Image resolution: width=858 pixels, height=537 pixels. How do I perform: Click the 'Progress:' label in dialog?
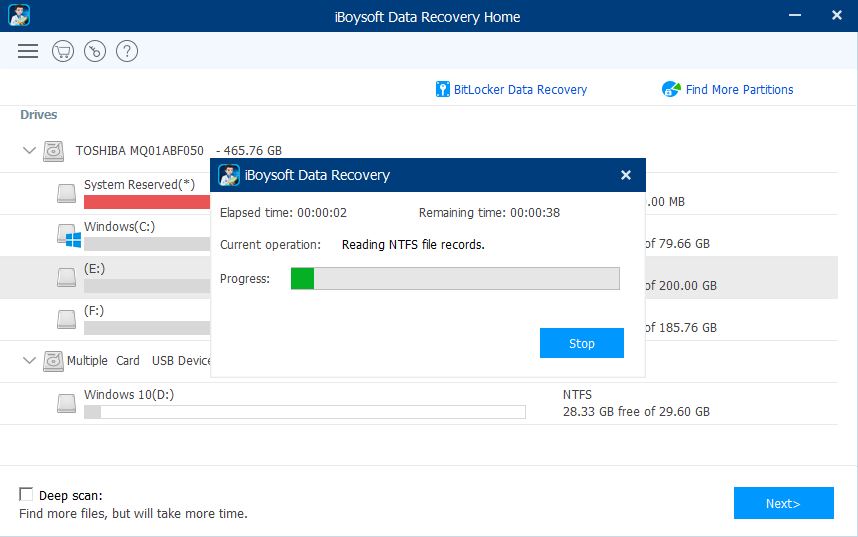tap(245, 279)
